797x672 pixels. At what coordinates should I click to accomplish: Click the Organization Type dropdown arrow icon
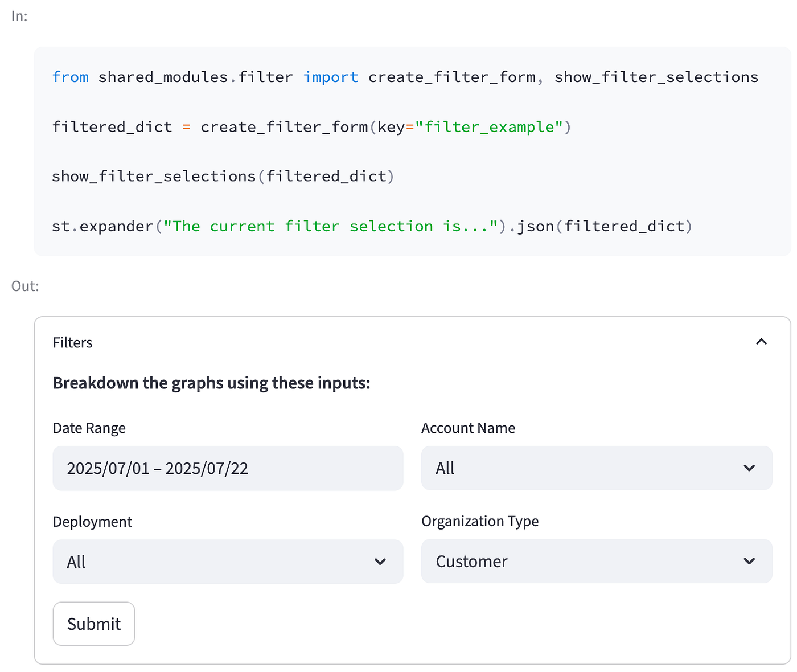749,562
